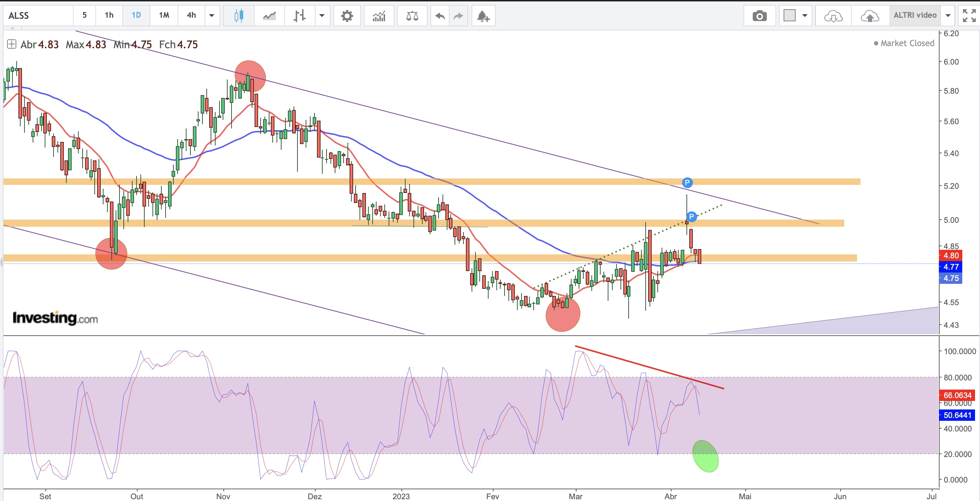Click the compare symbols scales icon
The image size is (980, 501).
pos(412,16)
